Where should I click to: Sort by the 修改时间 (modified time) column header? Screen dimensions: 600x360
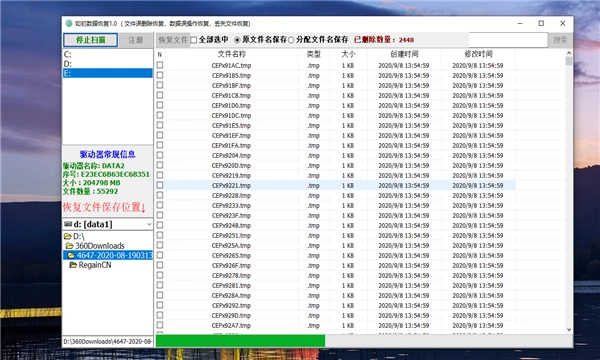(x=478, y=54)
